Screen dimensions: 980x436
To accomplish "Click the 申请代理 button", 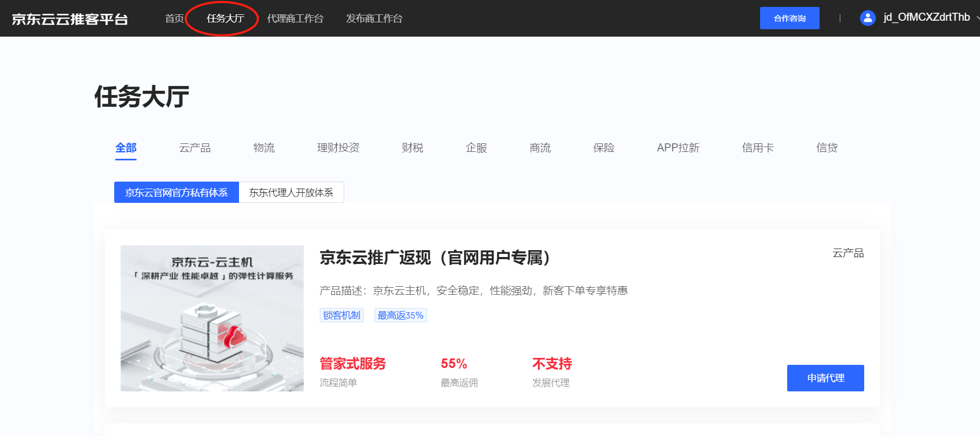I will coord(825,378).
